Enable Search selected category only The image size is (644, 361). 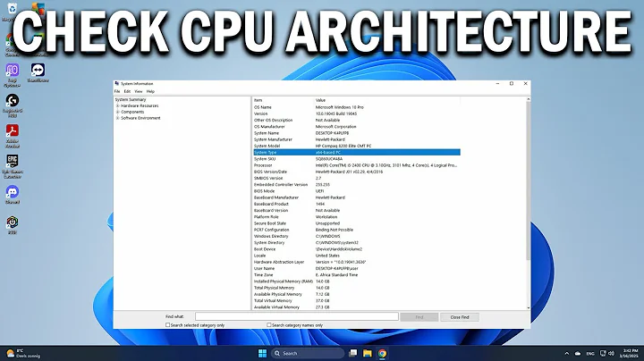167,325
